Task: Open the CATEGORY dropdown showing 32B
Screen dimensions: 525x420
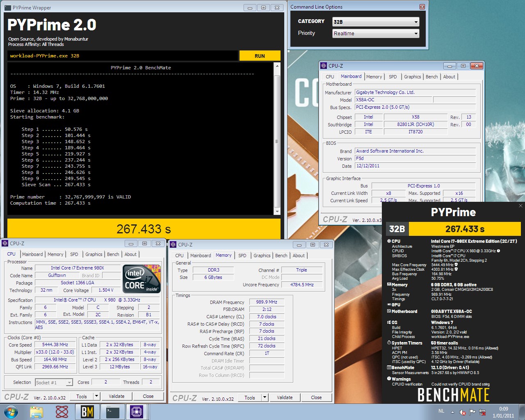Action: (x=376, y=22)
